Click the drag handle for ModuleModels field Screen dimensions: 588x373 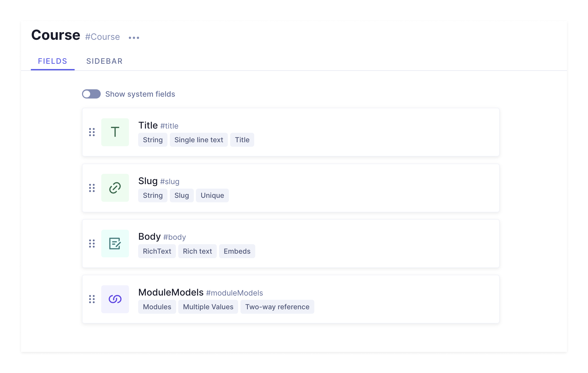coord(92,299)
